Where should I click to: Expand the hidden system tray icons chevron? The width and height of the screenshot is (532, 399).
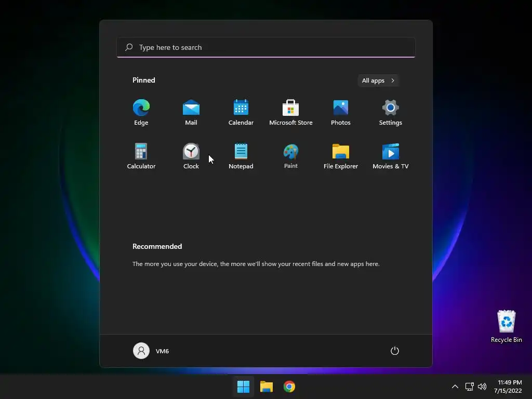coord(455,387)
